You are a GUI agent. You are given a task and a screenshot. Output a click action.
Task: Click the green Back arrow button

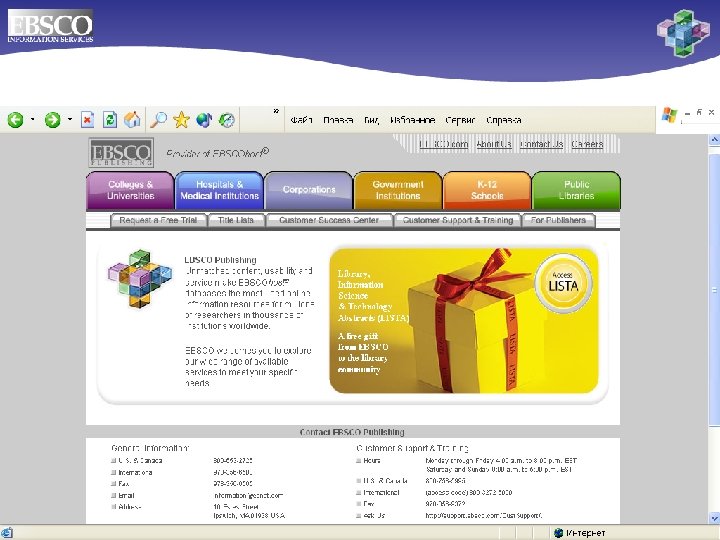(15, 120)
